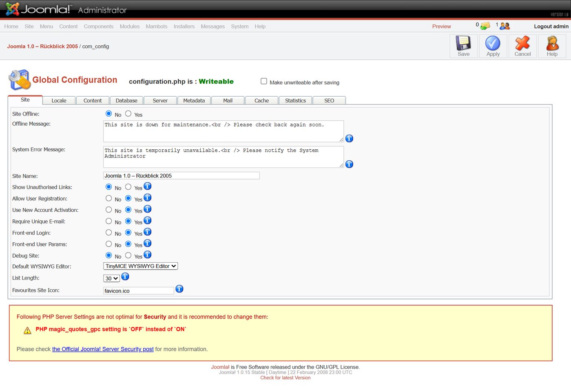Image resolution: width=571 pixels, height=392 pixels.
Task: Switch to the Database tab
Action: coord(126,100)
